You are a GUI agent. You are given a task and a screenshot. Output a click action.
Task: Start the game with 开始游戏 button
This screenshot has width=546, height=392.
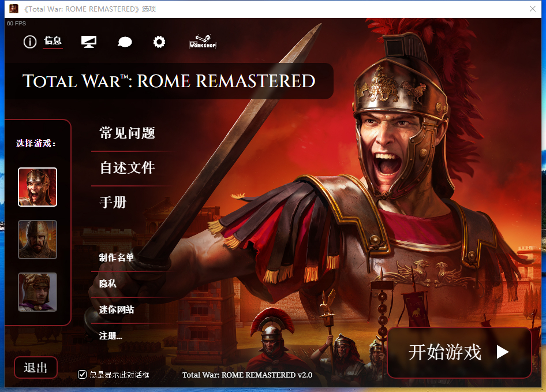point(459,352)
